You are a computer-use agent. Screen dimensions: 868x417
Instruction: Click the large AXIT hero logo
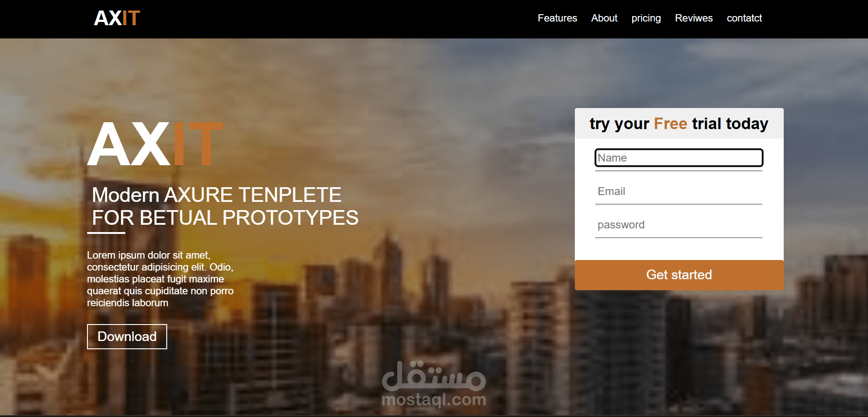[155, 144]
